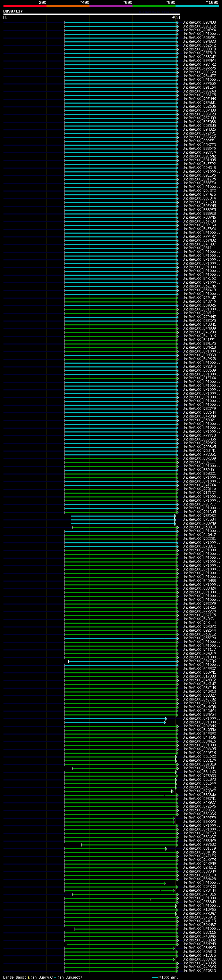Click hit UniRef100_Q6GPN1
The image size is (222, 980).
(x=199, y=672)
